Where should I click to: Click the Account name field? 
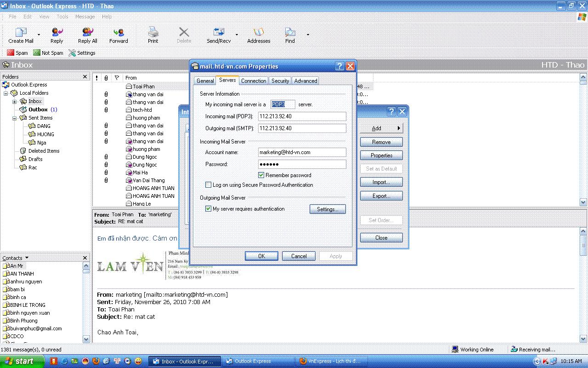302,152
